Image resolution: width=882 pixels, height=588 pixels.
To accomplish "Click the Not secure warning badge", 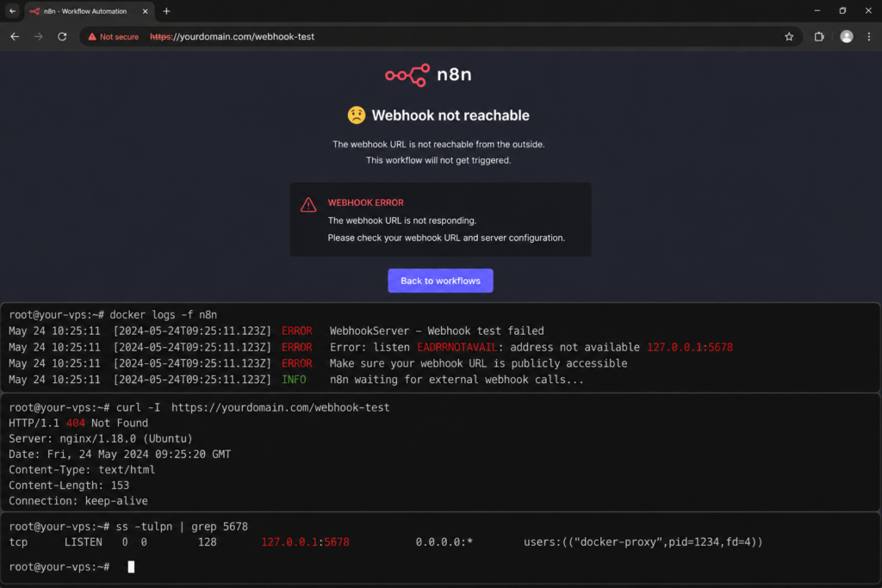I will pyautogui.click(x=113, y=36).
